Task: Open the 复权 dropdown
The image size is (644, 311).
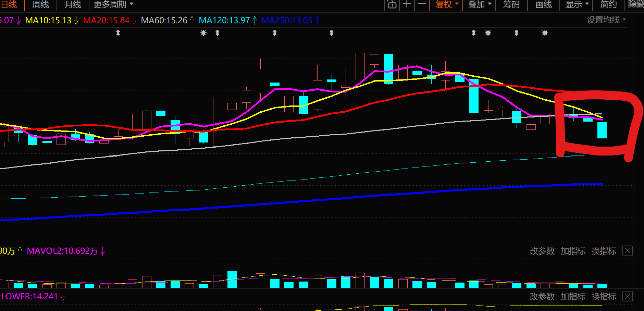Action: 446,5
